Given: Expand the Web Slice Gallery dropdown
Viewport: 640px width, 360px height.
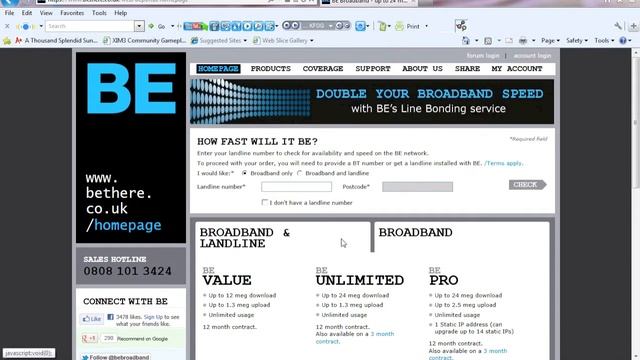Looking at the screenshot, I should pos(311,41).
